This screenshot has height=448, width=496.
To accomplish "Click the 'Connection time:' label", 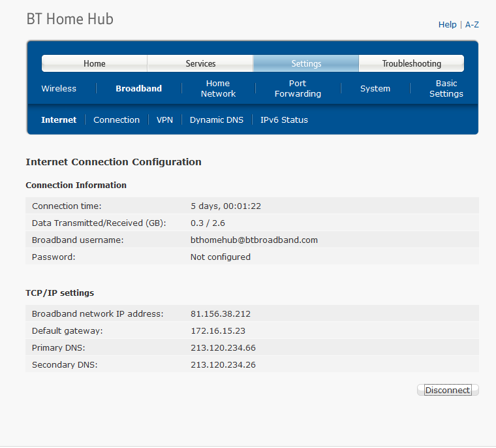I will (x=67, y=206).
